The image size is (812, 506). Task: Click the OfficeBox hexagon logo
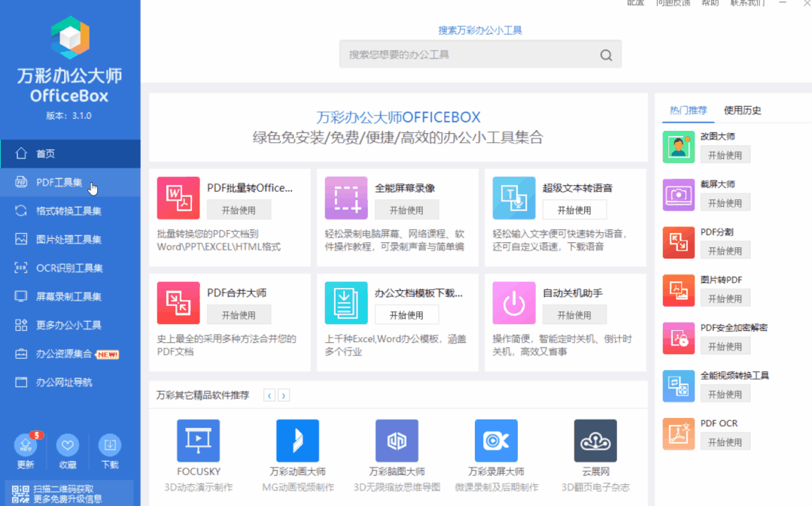coord(71,38)
